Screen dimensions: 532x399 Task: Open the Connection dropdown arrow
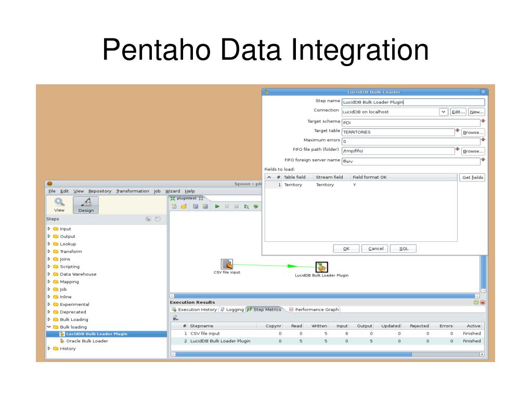pyautogui.click(x=444, y=112)
